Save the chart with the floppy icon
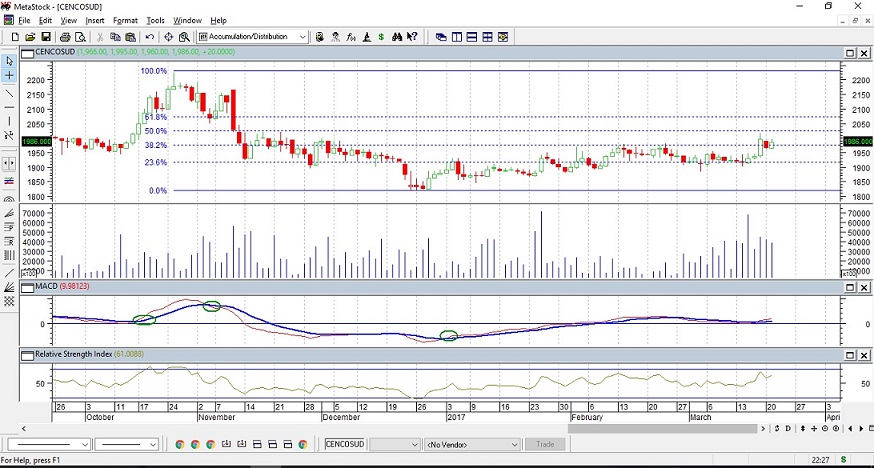 pyautogui.click(x=46, y=37)
